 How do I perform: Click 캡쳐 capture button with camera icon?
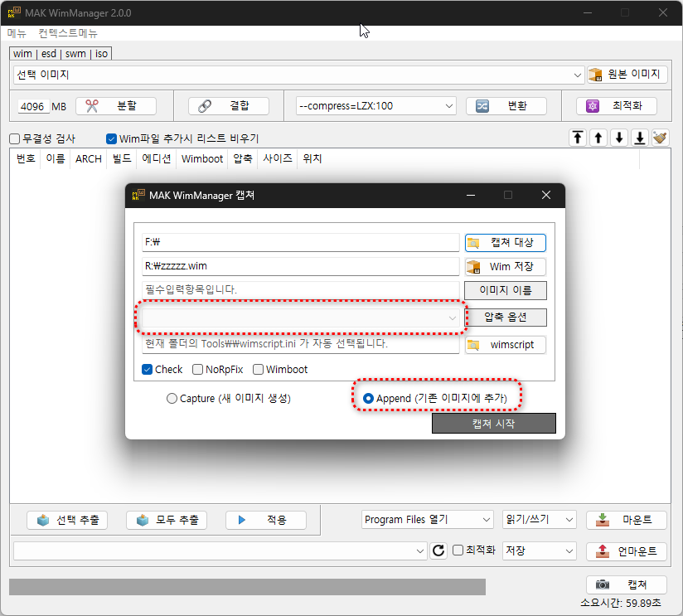coord(627,584)
